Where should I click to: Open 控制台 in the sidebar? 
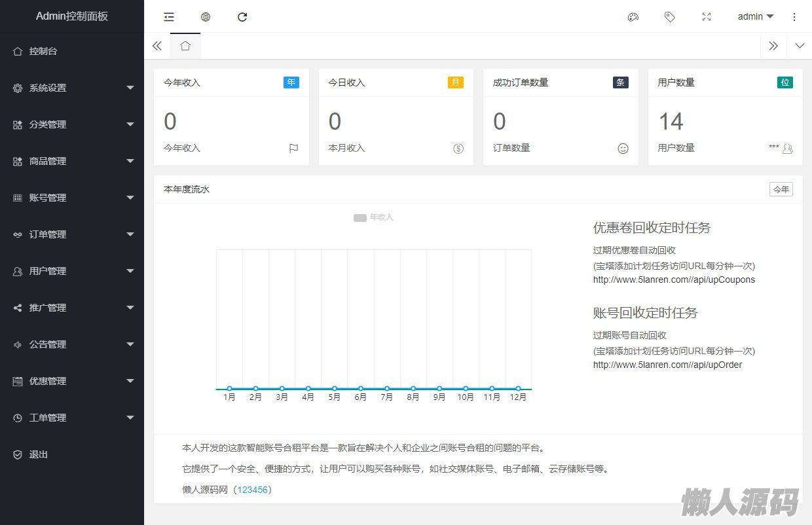pos(43,51)
